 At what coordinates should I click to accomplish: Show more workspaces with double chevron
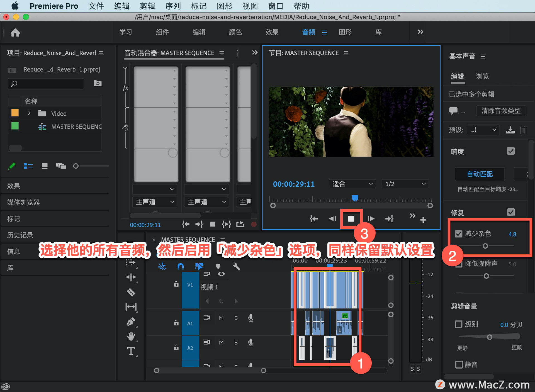420,32
